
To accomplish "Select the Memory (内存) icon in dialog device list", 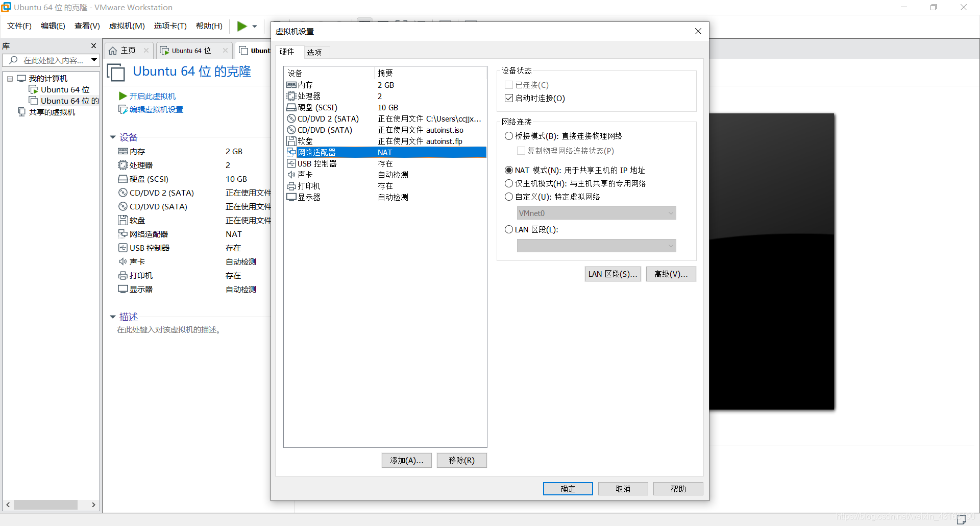I will pos(291,85).
